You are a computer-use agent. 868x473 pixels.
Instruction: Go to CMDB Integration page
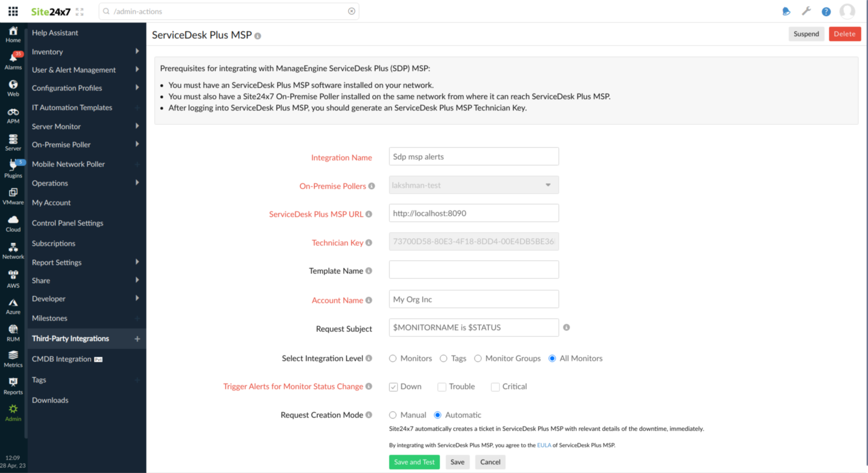62,359
